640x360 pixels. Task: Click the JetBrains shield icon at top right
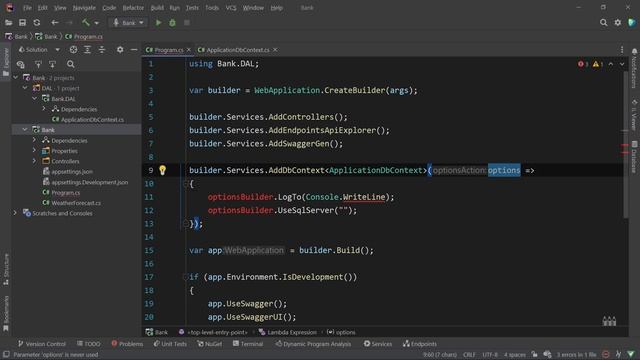(x=632, y=23)
